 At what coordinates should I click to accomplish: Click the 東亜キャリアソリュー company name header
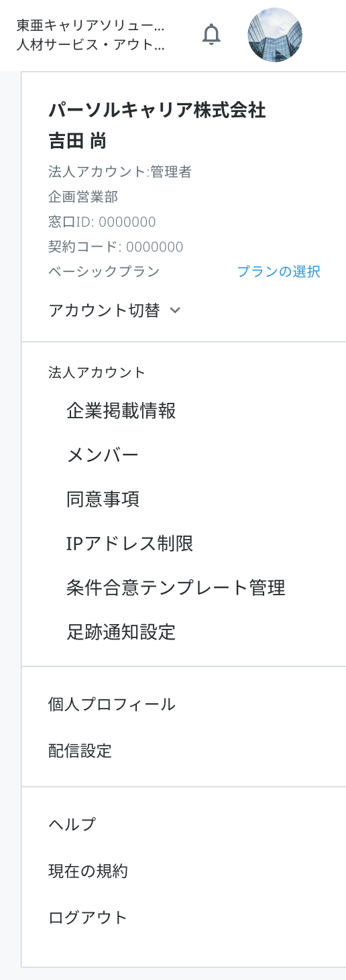tap(90, 27)
